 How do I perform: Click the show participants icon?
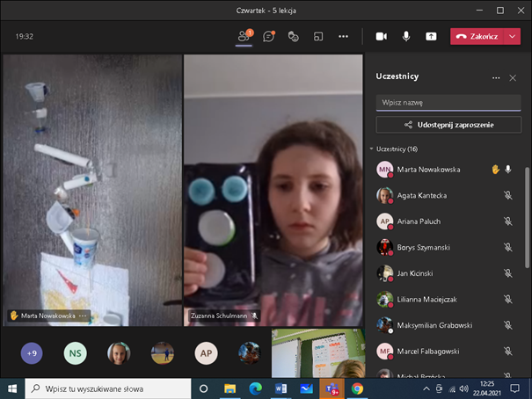pyautogui.click(x=244, y=37)
